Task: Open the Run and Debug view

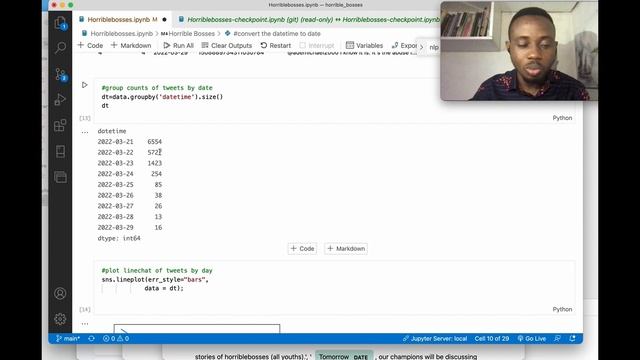Action: pyautogui.click(x=60, y=100)
